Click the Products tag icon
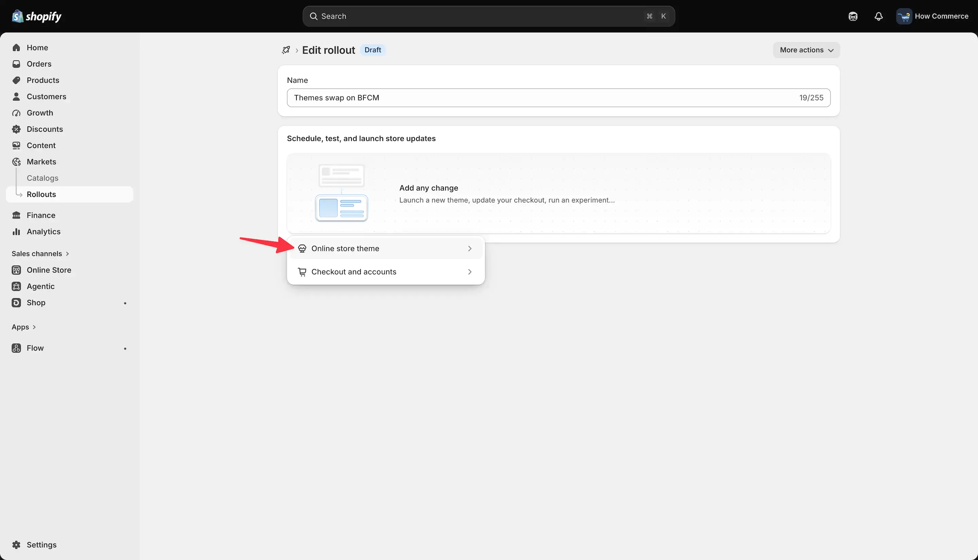The width and height of the screenshot is (978, 560). 16,80
